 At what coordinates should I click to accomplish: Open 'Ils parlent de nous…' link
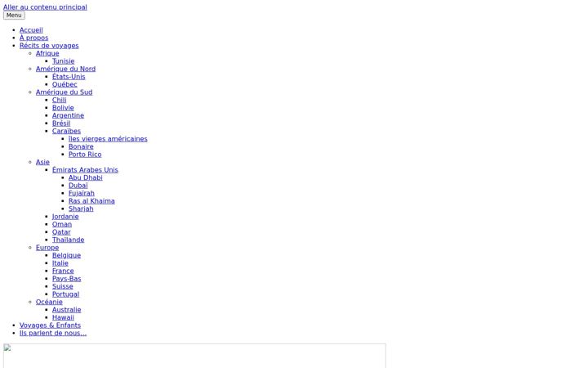(x=53, y=333)
